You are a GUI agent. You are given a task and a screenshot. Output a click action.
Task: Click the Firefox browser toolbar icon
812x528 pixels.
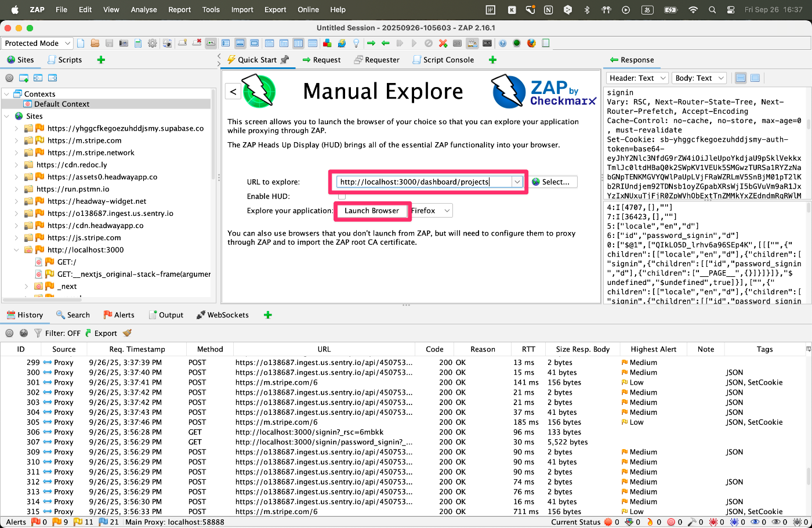[x=531, y=43]
